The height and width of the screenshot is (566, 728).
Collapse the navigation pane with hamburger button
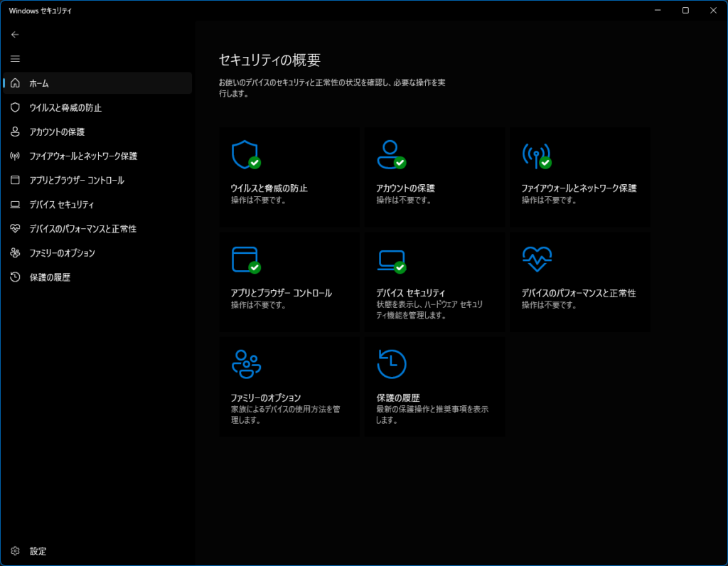tap(16, 59)
